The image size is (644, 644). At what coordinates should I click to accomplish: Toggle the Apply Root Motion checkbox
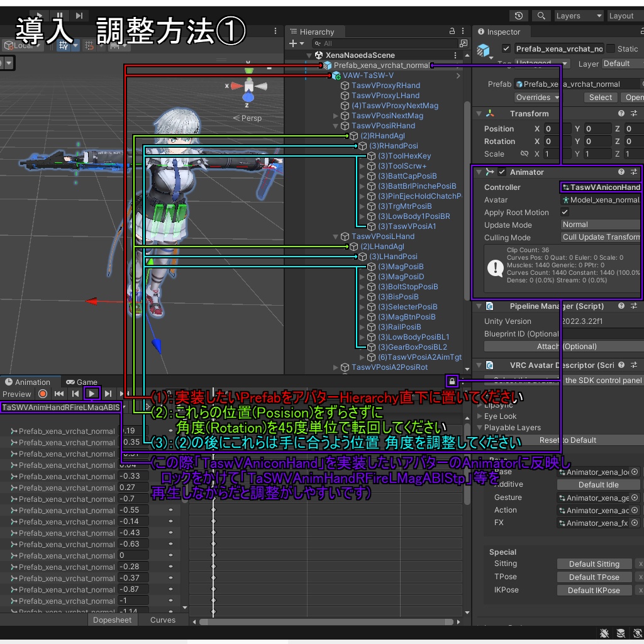click(x=565, y=213)
